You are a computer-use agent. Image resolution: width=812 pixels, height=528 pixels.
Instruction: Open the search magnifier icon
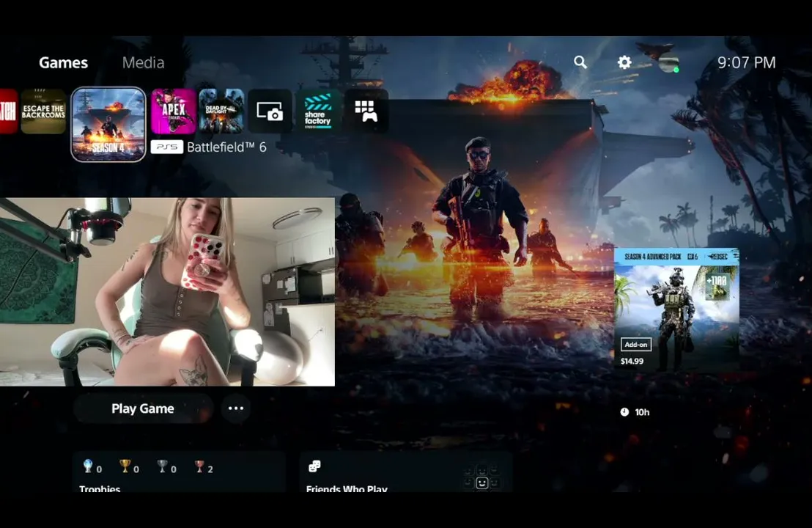[580, 62]
